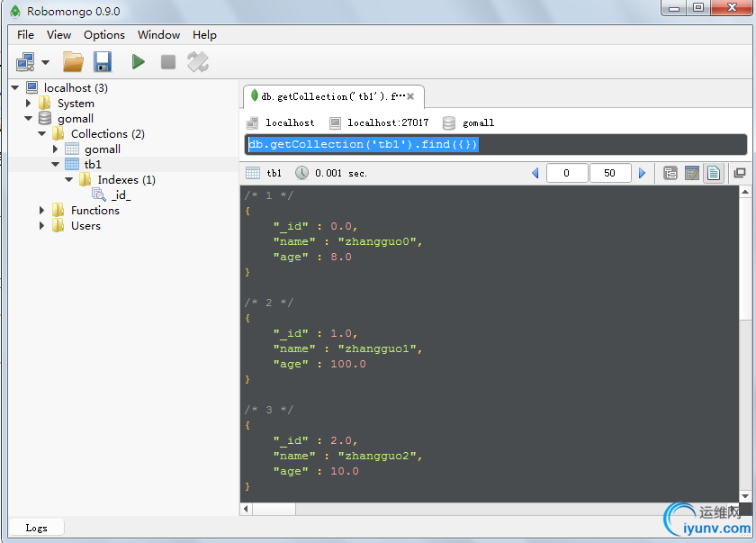Screen dimensions: 756x543
Task: Open the Help menu
Action: [x=204, y=35]
